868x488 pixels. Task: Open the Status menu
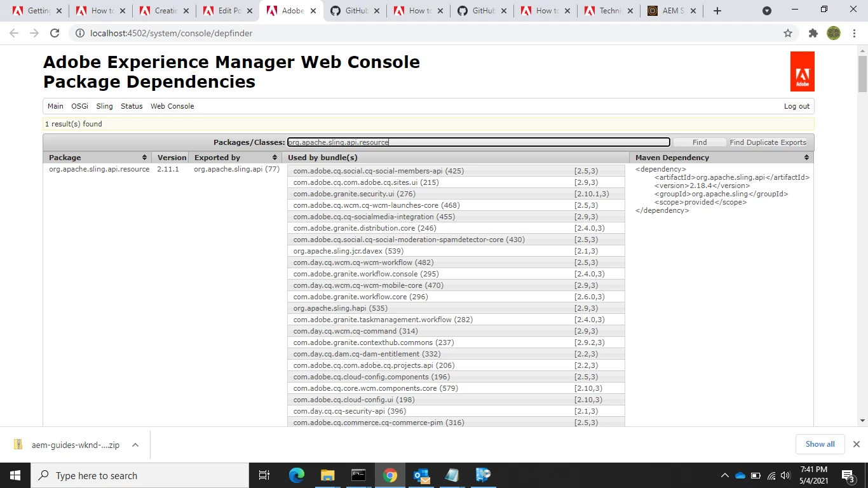coord(132,106)
